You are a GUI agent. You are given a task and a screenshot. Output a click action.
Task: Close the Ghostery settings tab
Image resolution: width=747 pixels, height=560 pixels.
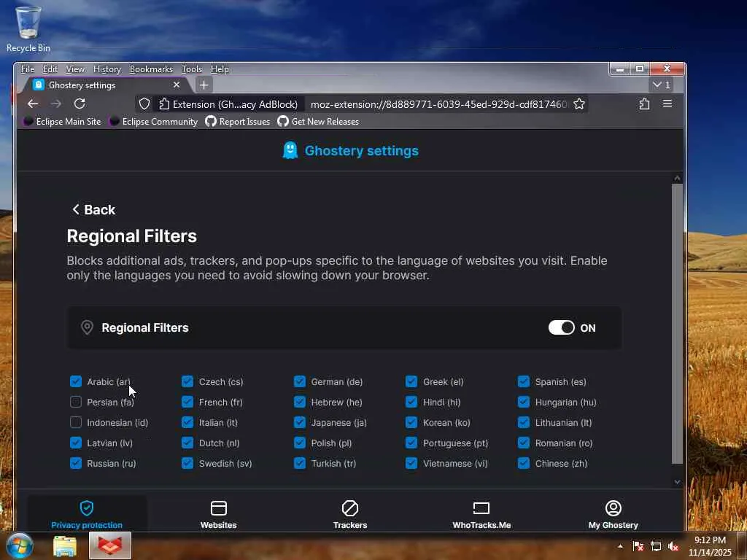pos(177,85)
